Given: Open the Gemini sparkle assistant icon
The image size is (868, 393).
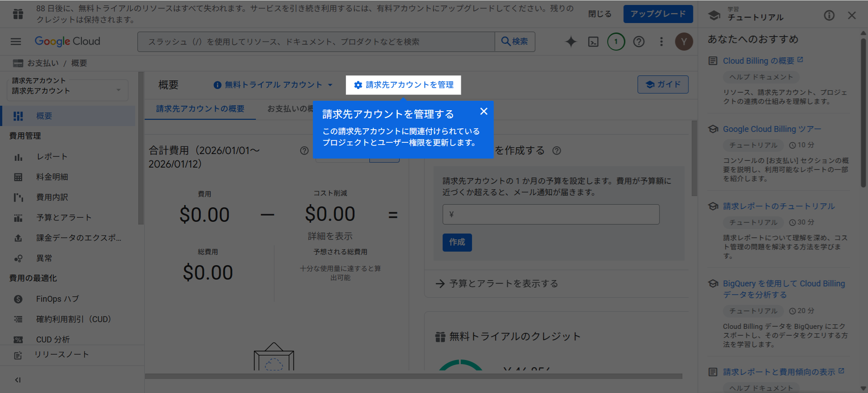Looking at the screenshot, I should 571,42.
